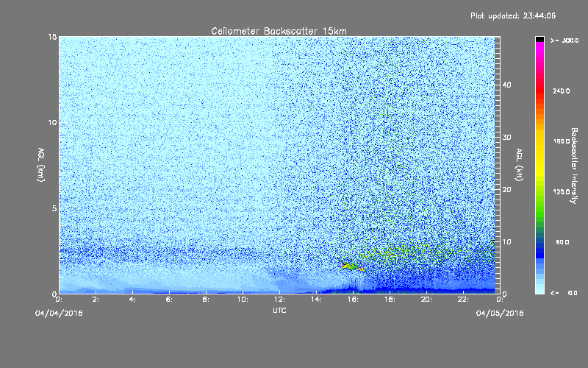Click the black top of the colorbar
This screenshot has height=368, width=588.
pyautogui.click(x=539, y=39)
